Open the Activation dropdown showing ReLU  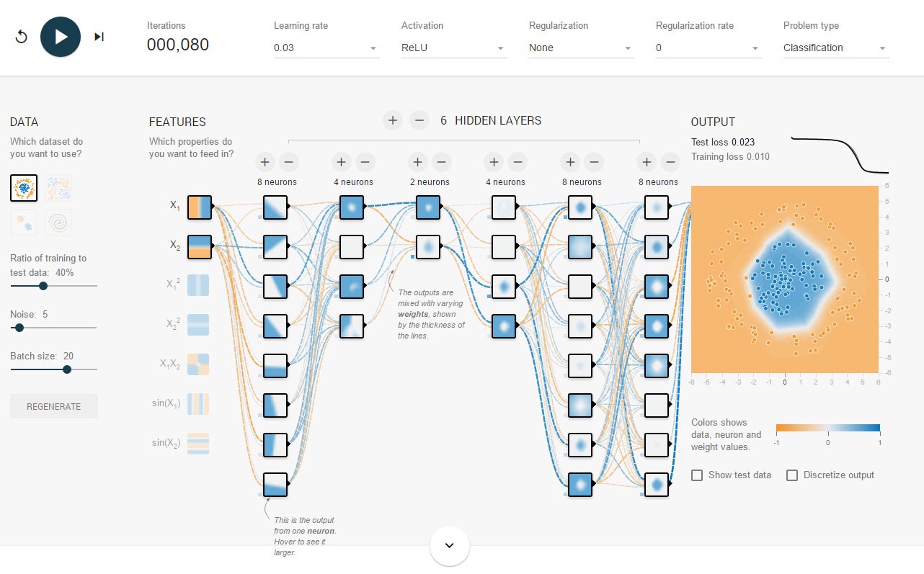click(x=454, y=48)
